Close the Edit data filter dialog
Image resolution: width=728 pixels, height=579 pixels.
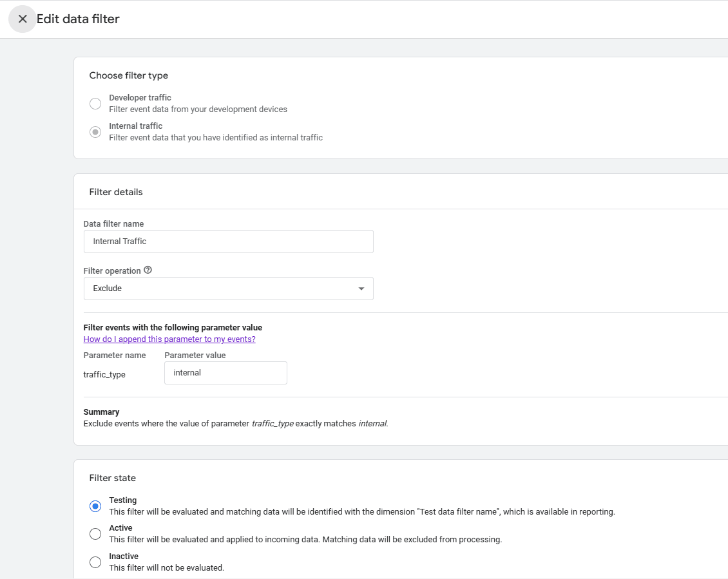(x=23, y=19)
